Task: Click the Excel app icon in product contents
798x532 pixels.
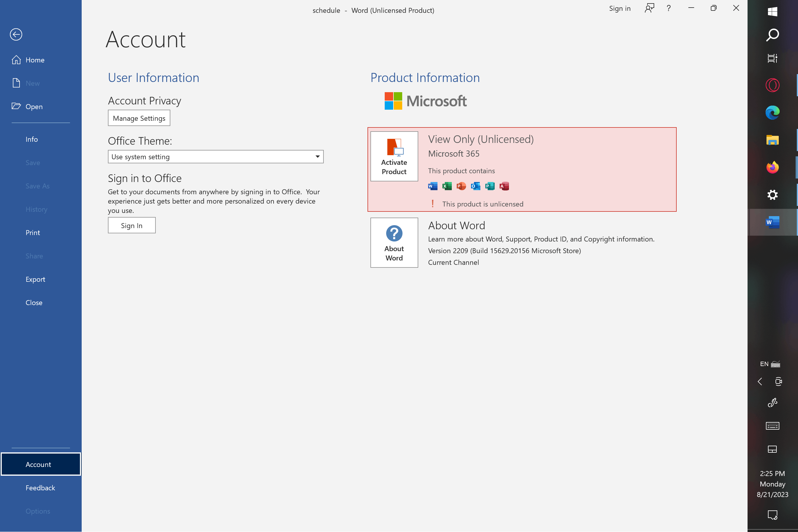Action: (x=447, y=186)
